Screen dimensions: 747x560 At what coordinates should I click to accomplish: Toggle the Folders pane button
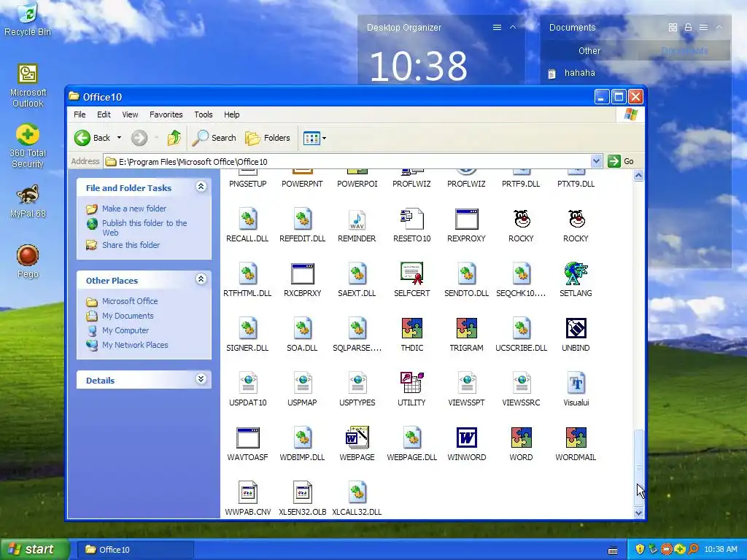click(x=268, y=138)
